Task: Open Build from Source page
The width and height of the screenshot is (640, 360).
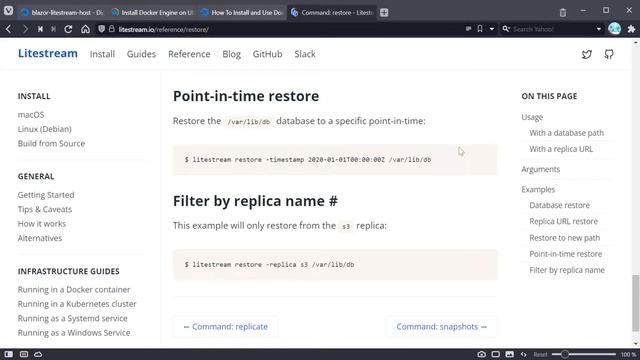Action: pos(51,144)
